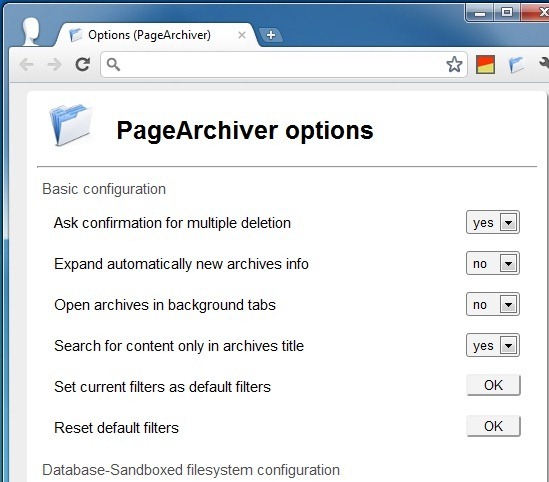Expand the new archives info dropdown
The height and width of the screenshot is (482, 549).
tap(493, 263)
